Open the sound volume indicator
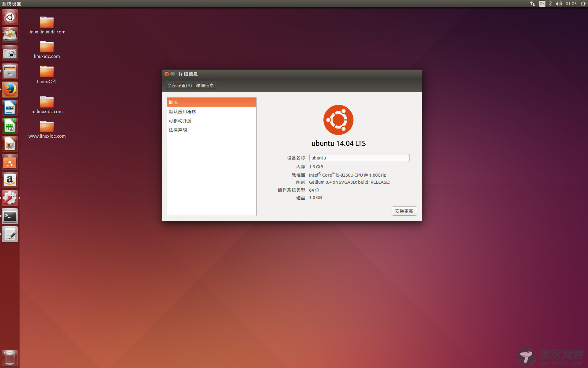 (559, 4)
